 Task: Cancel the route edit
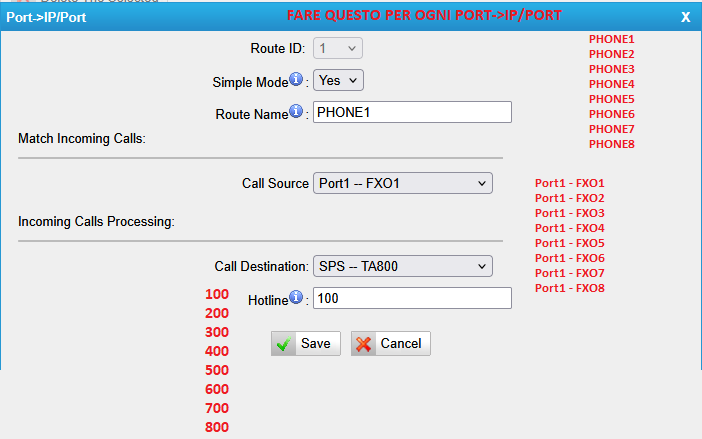click(x=391, y=343)
